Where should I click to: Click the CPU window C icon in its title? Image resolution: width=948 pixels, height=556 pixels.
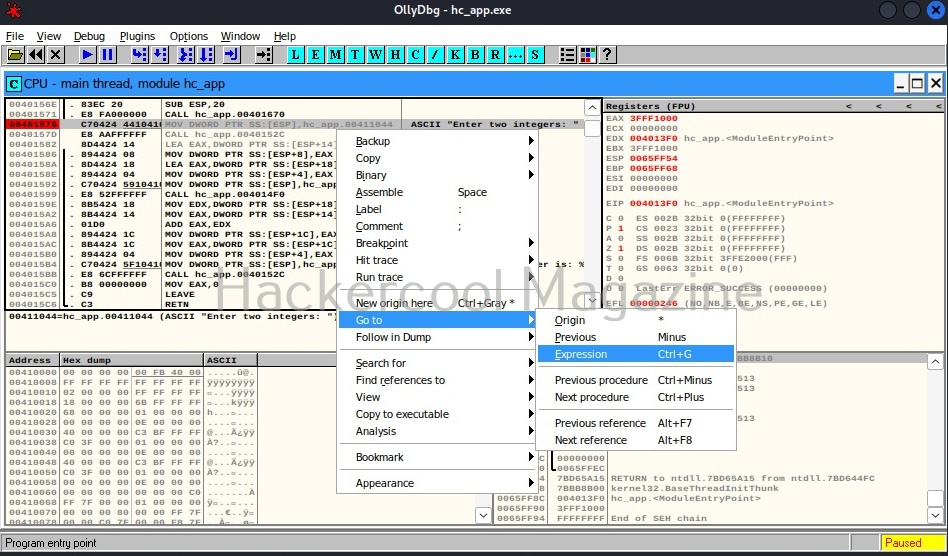[x=14, y=83]
